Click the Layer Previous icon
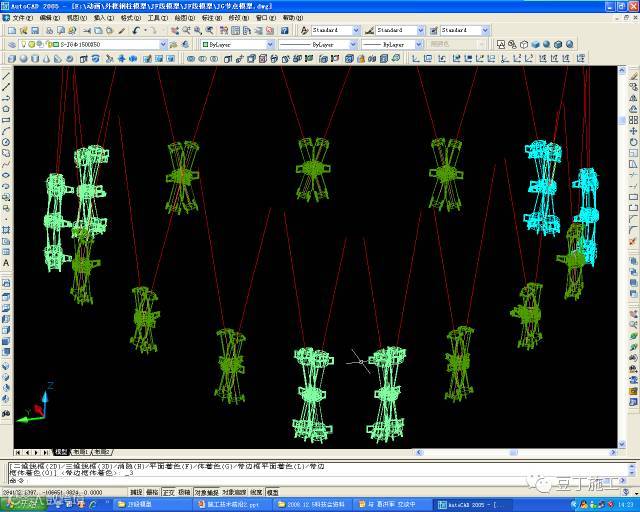This screenshot has height=512, width=640. click(x=186, y=45)
